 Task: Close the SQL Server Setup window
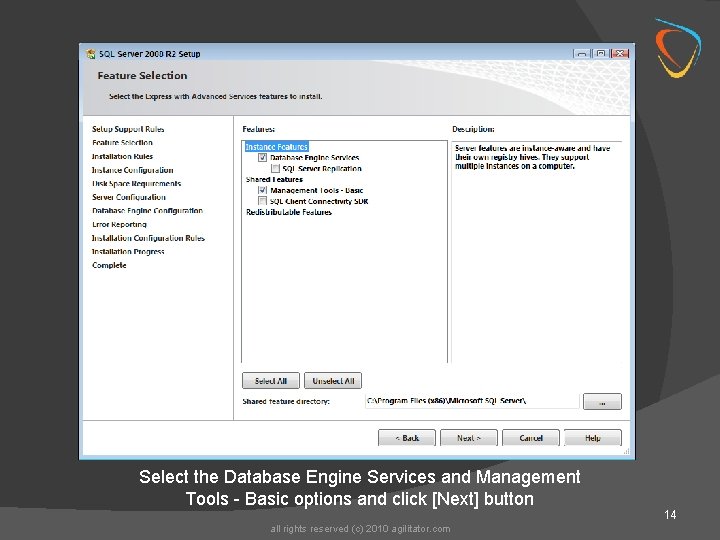click(x=620, y=53)
